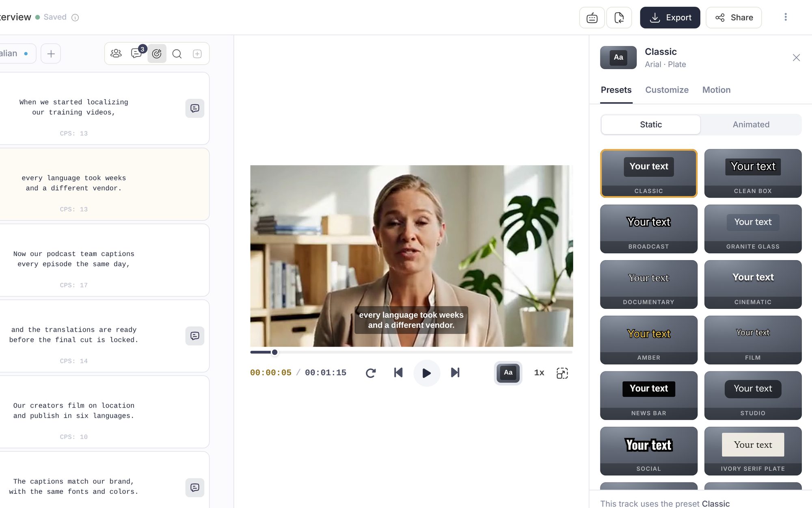Choose the Documentary preset card

tap(649, 284)
